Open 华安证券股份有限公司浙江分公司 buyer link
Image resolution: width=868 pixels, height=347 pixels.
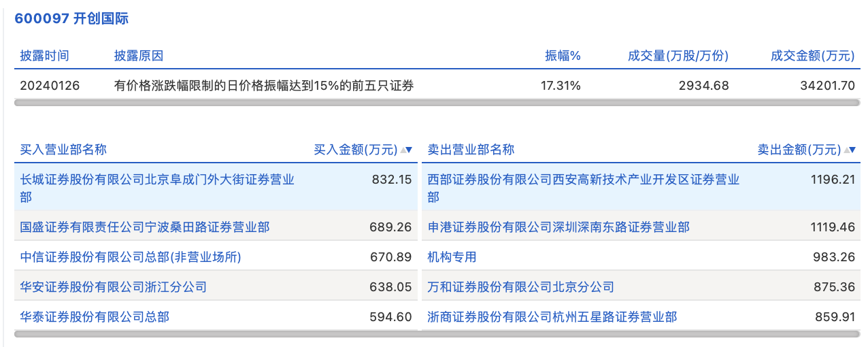coord(113,286)
